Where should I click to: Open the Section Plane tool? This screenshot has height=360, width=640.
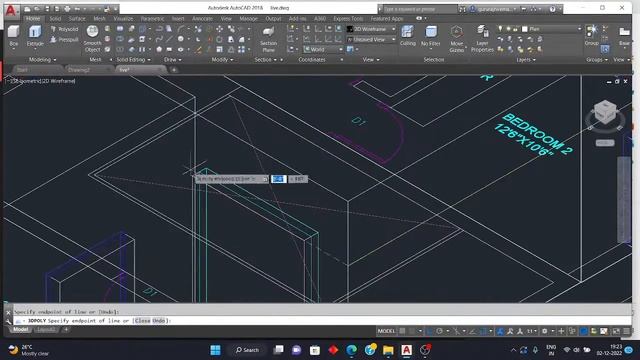268,39
